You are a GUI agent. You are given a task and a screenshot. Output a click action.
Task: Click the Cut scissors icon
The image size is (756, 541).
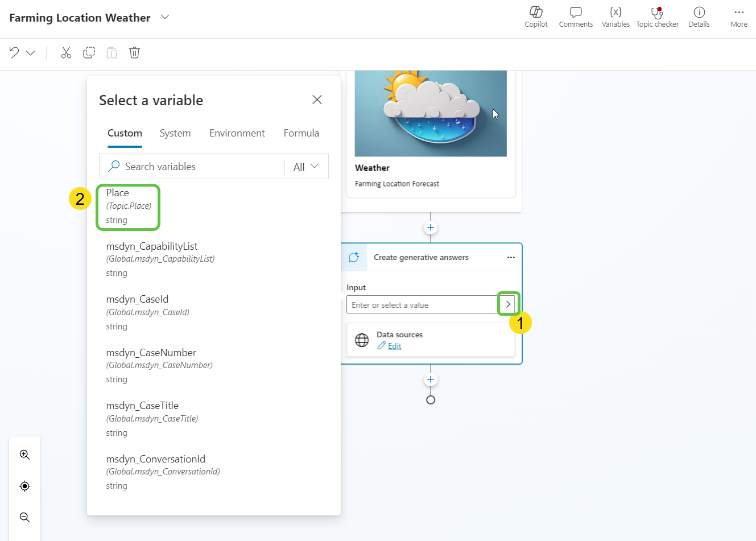67,53
